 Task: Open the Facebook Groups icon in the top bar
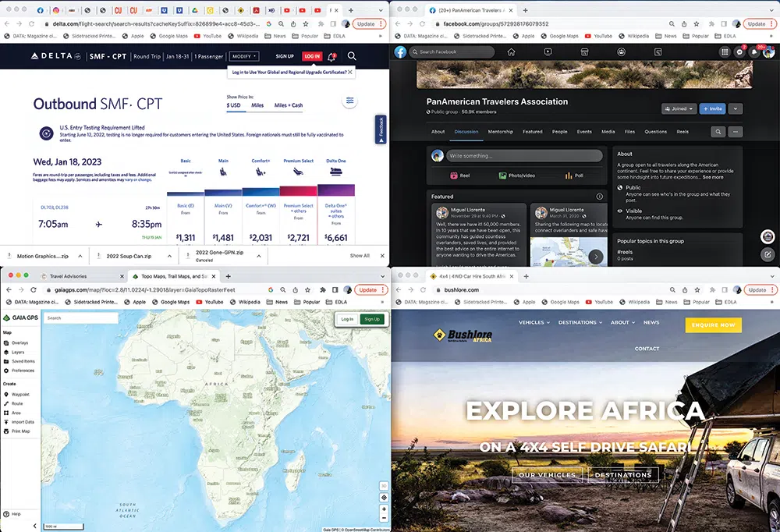click(x=622, y=51)
